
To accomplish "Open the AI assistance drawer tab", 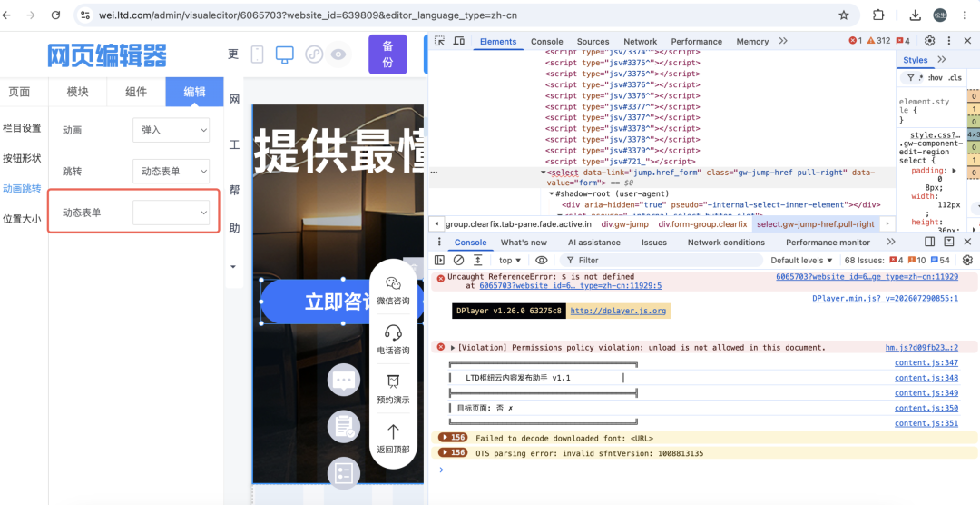I will click(x=593, y=243).
